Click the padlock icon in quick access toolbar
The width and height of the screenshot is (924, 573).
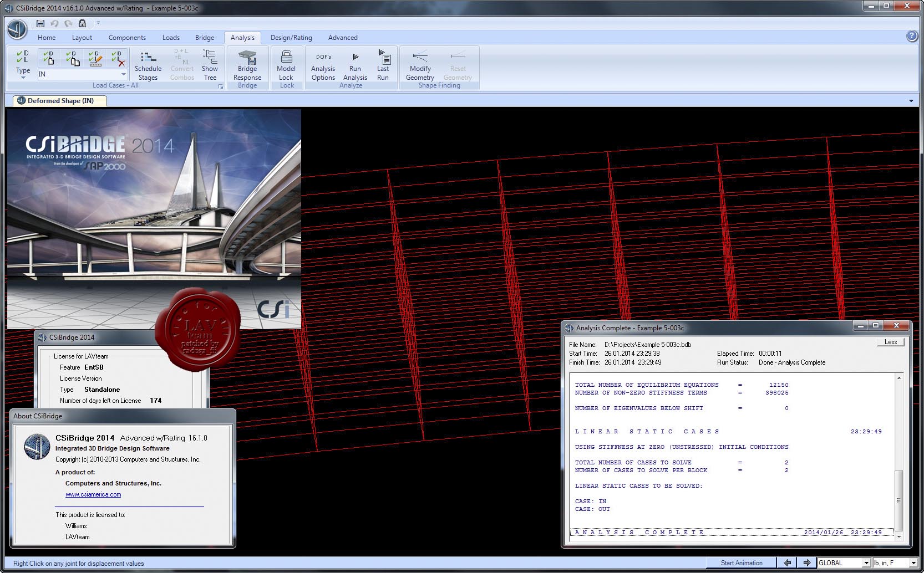[82, 23]
